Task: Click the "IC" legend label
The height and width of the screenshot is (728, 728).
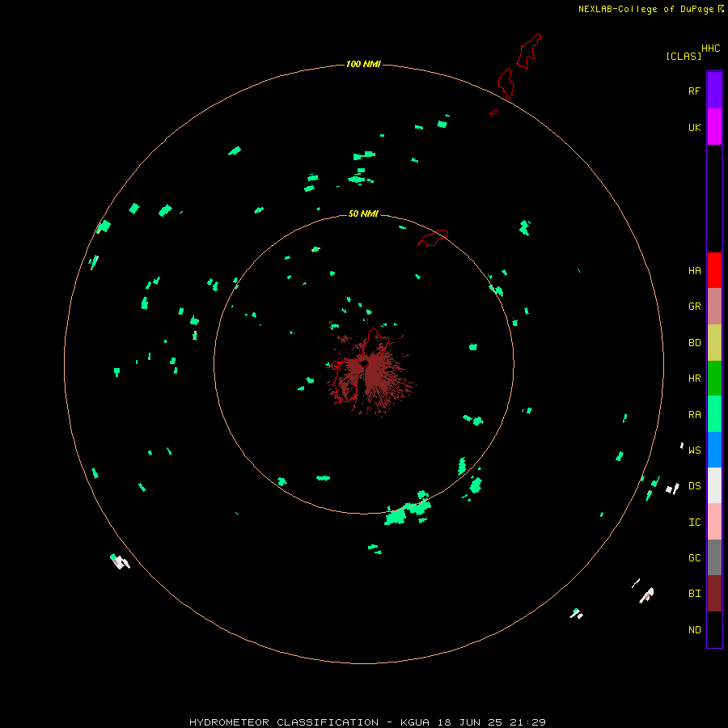Action: tap(694, 523)
